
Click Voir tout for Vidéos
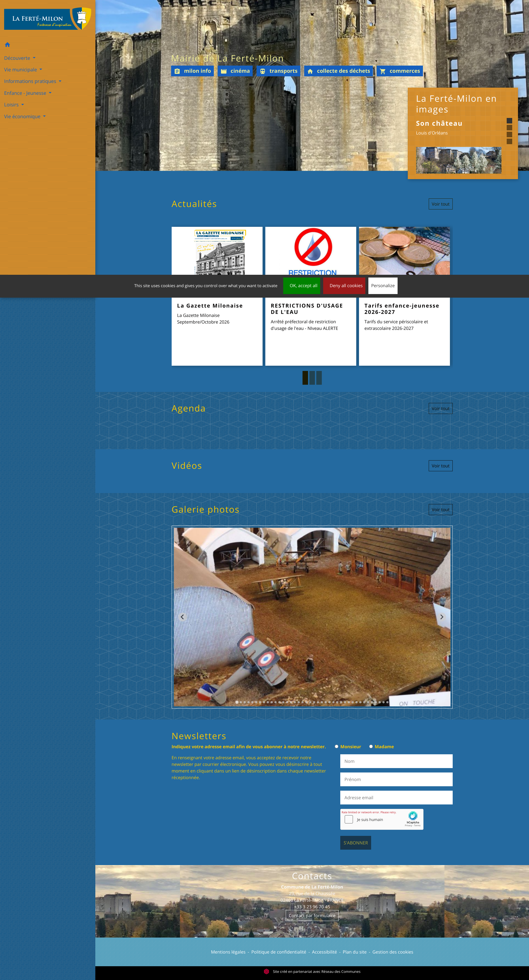[440, 466]
